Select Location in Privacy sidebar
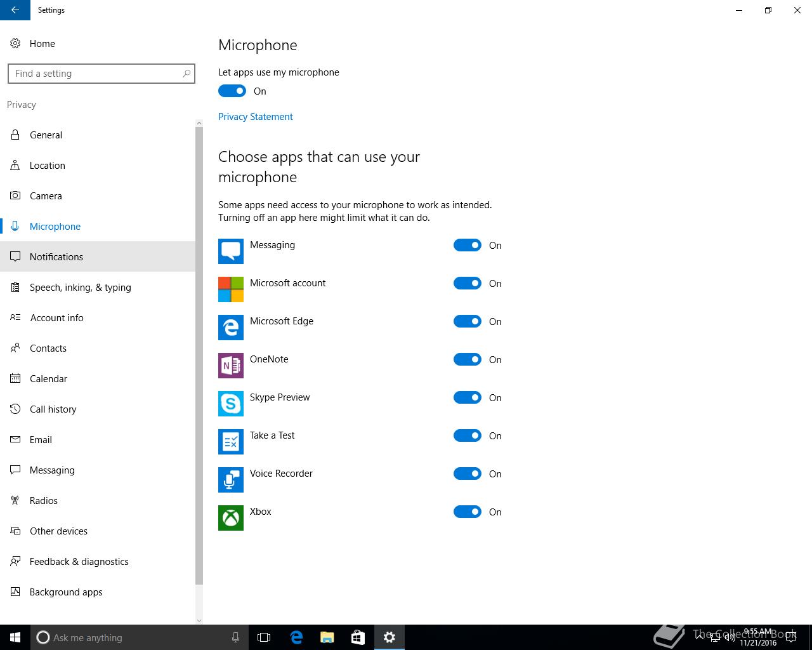Image resolution: width=812 pixels, height=650 pixels. click(98, 165)
